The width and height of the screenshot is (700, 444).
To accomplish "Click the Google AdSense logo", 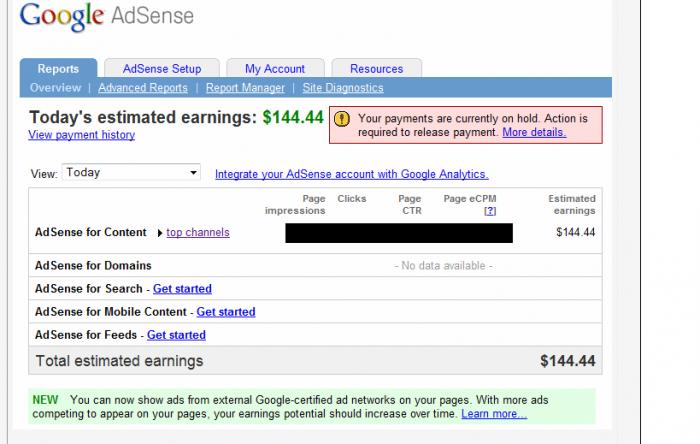I will (107, 17).
